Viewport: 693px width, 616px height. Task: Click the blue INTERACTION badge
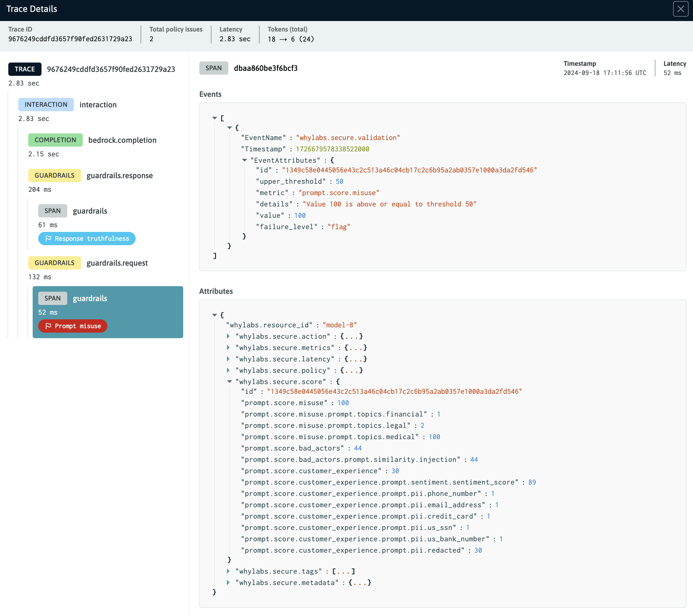[x=46, y=104]
